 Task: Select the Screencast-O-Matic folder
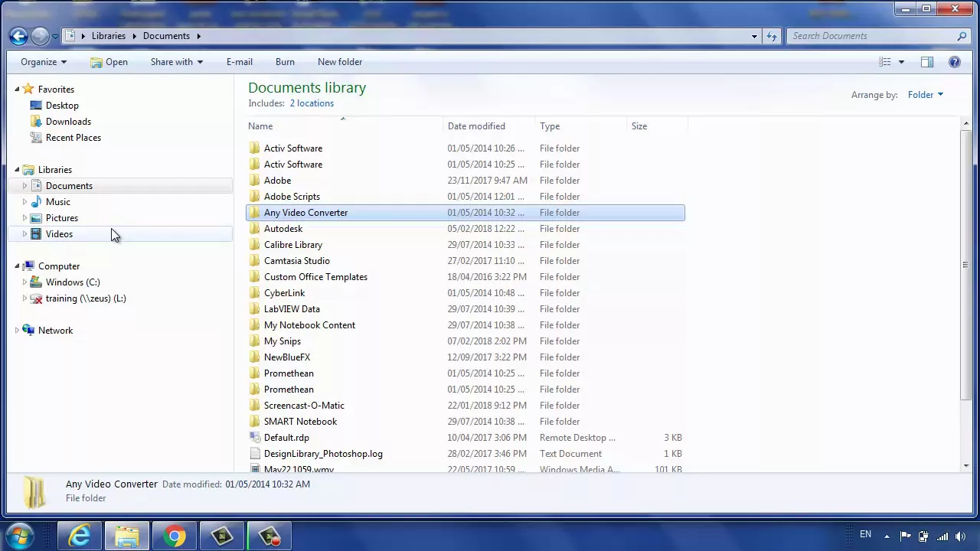pyautogui.click(x=304, y=406)
